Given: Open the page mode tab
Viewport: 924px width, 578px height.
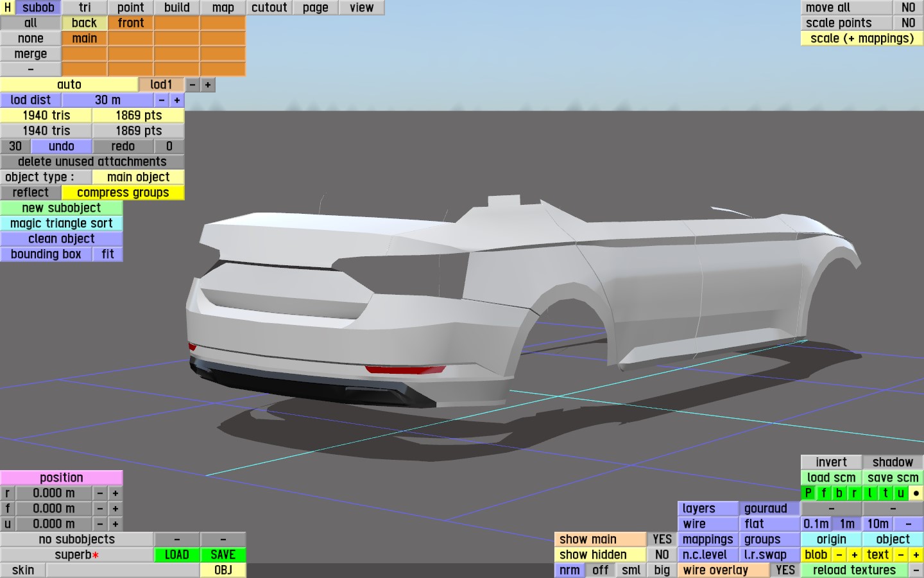Looking at the screenshot, I should click(x=316, y=8).
